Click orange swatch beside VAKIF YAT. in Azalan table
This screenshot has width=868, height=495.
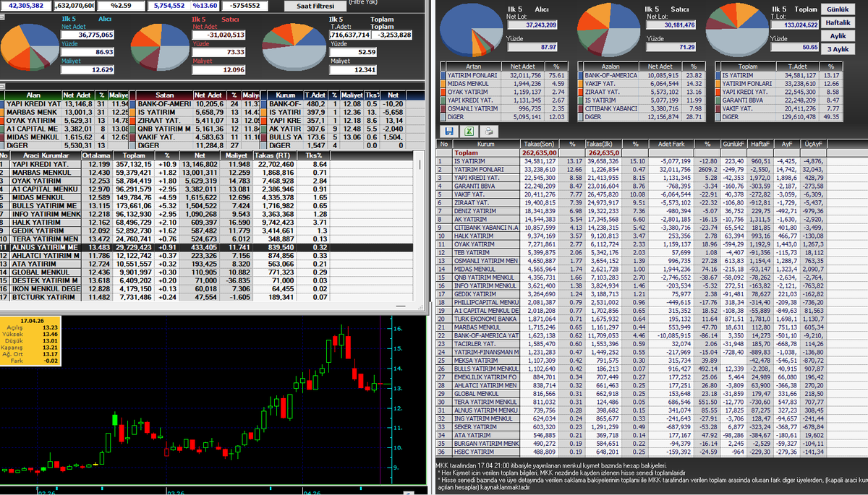tap(579, 85)
